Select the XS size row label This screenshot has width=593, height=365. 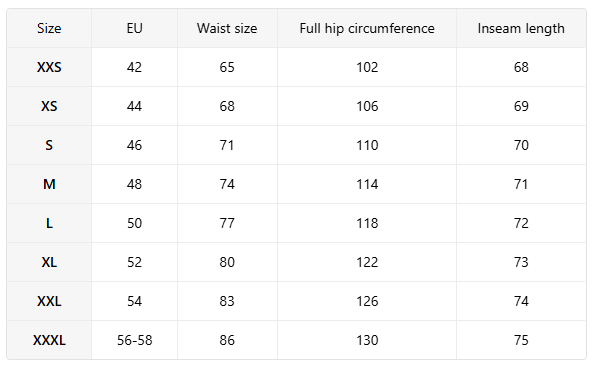pyautogui.click(x=49, y=106)
